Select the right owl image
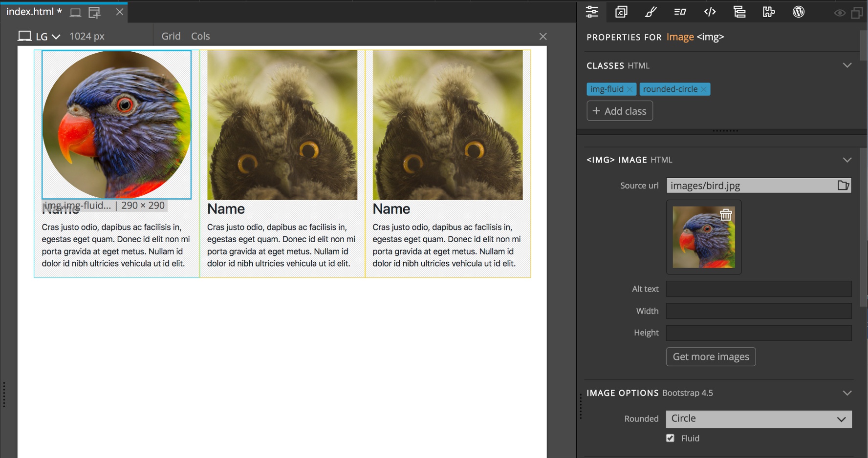 (448, 125)
